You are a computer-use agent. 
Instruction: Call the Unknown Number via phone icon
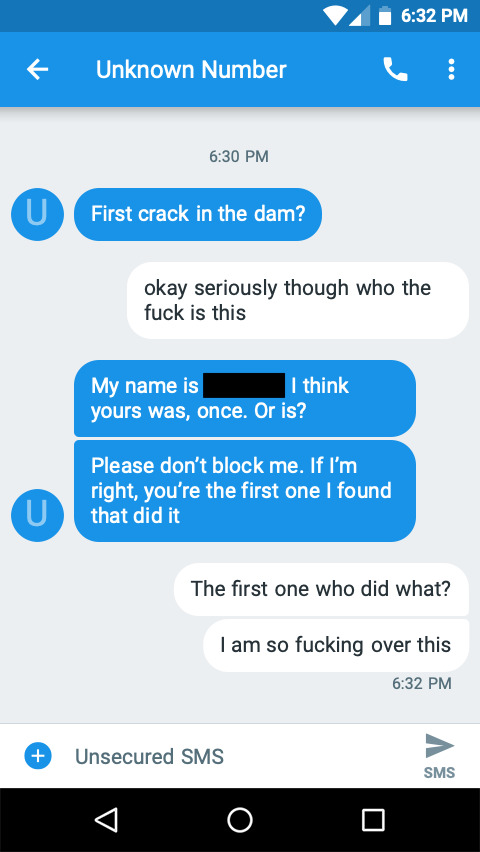click(395, 70)
